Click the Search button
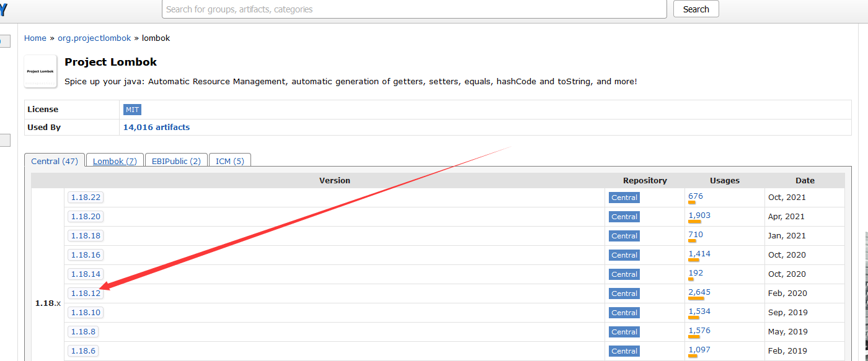 696,9
